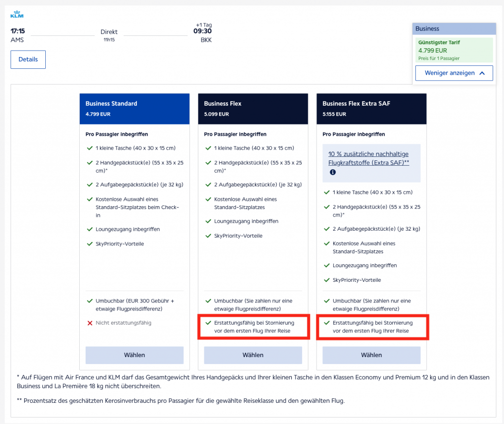Screen dimensions: 504x424
Task: Click Business Standard checkmark for Umbuchbar EUR 300
Action: 90,301
